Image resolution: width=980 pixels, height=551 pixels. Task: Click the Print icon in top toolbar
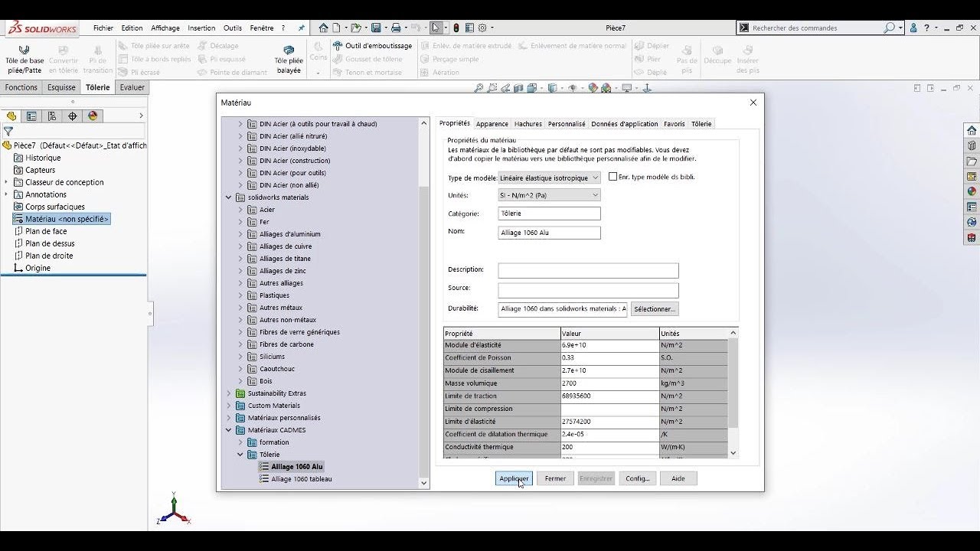(396, 28)
